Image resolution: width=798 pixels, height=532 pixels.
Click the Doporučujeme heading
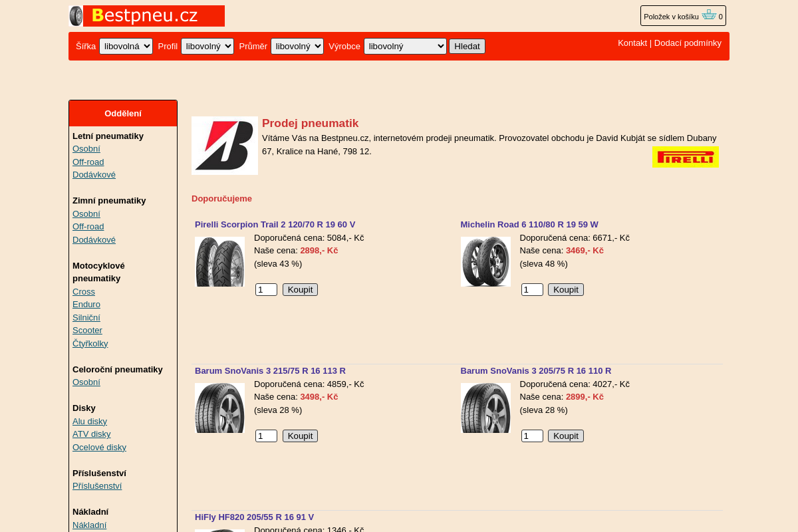point(221,198)
